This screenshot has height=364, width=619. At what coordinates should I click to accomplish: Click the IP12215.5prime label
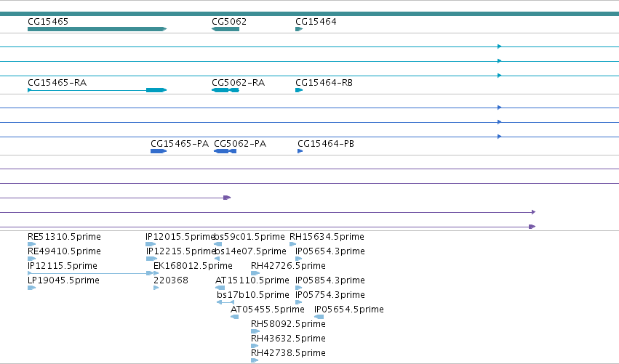[x=180, y=251]
